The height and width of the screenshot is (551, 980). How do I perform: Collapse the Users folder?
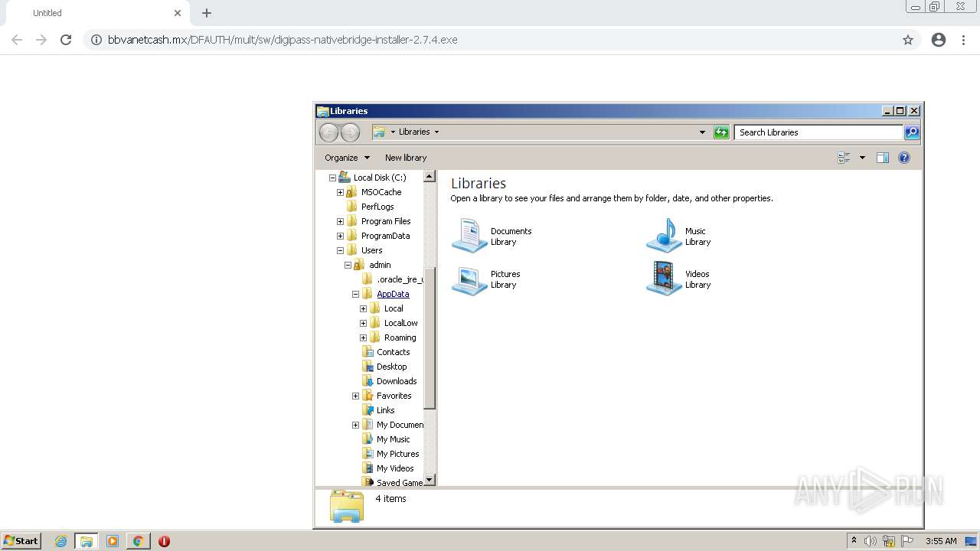340,250
